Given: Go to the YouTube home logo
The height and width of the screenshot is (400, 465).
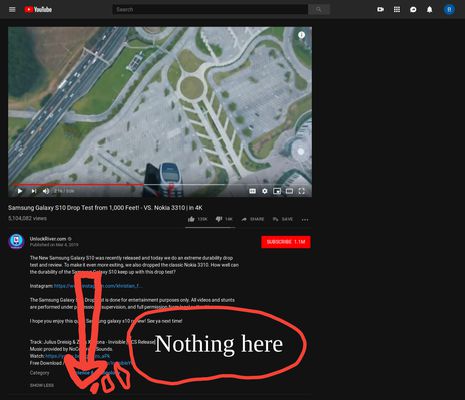Looking at the screenshot, I should (x=38, y=9).
